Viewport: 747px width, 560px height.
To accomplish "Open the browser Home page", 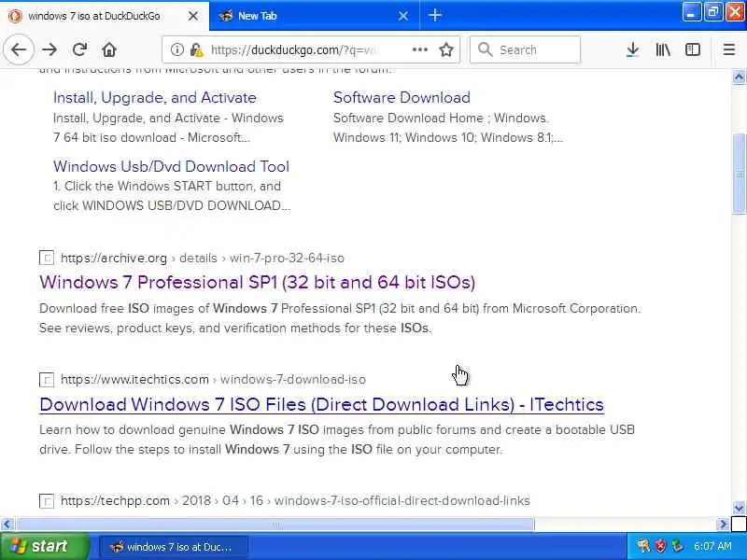I will [109, 49].
